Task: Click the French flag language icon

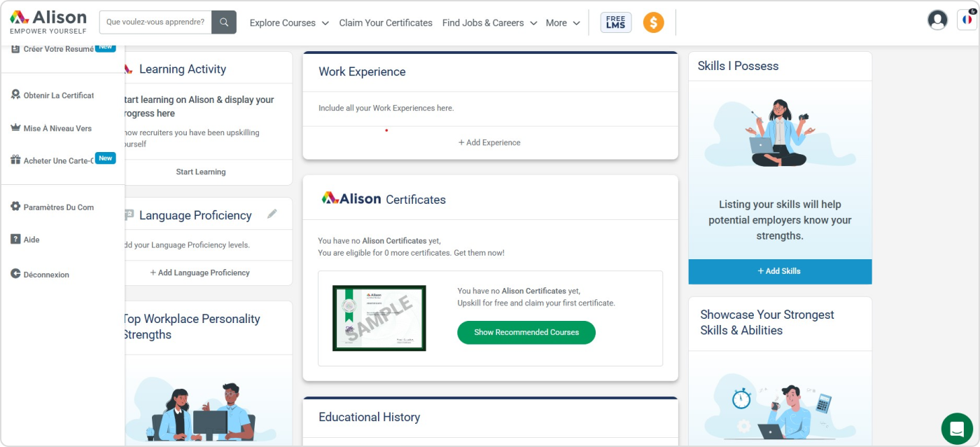Action: (x=967, y=20)
